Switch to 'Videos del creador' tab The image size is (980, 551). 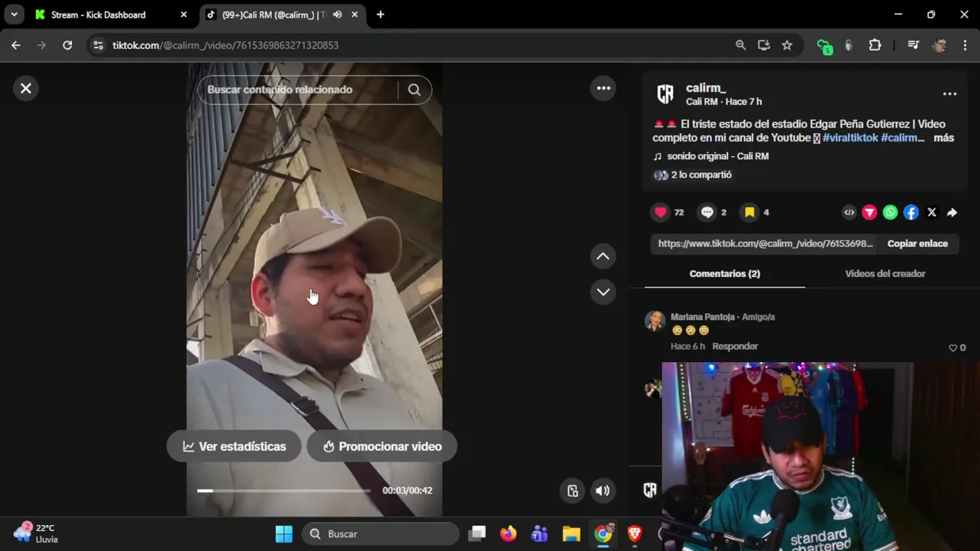(885, 273)
